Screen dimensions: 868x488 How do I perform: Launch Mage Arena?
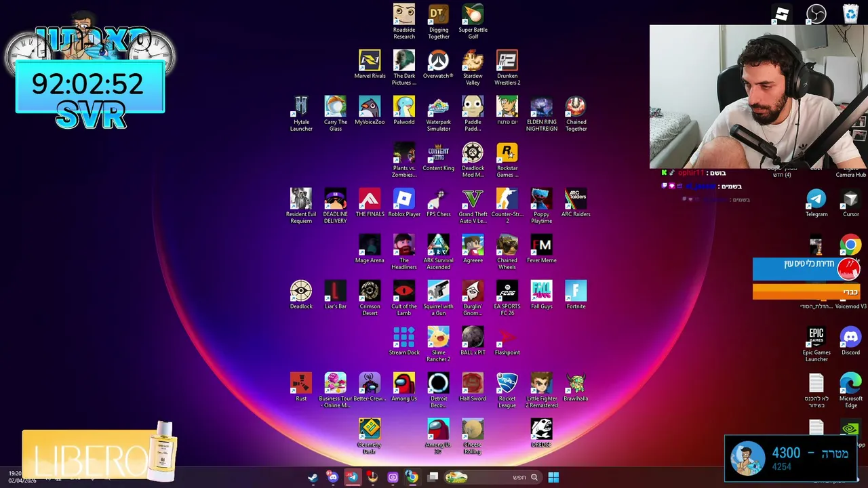tap(370, 249)
